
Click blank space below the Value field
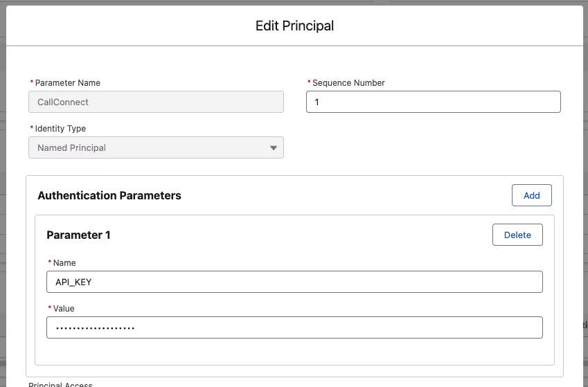(294, 352)
